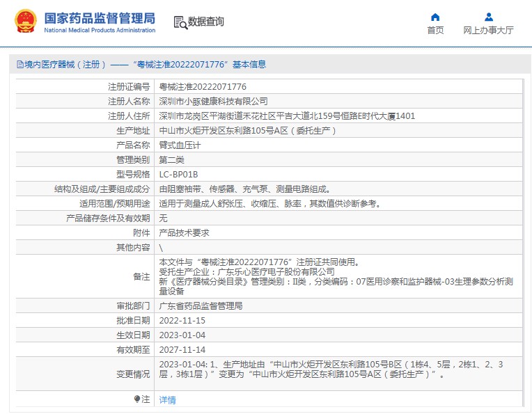Screen dimensions: 532x414
Task: Select effective date 2023-01-04
Action: coord(182,335)
